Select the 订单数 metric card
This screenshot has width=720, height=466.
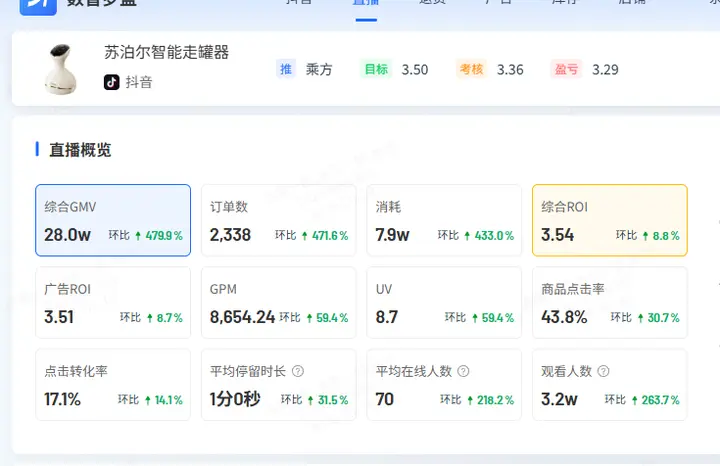[279, 220]
